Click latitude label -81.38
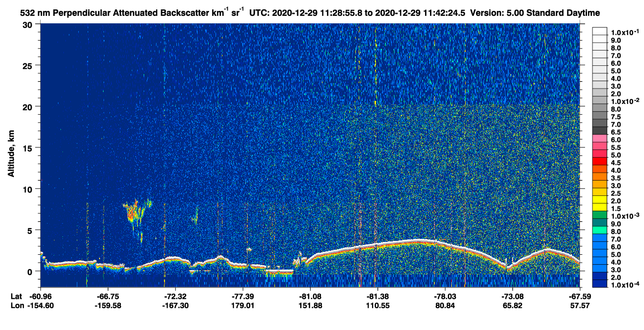This screenshot has height=330, width=644. [377, 296]
